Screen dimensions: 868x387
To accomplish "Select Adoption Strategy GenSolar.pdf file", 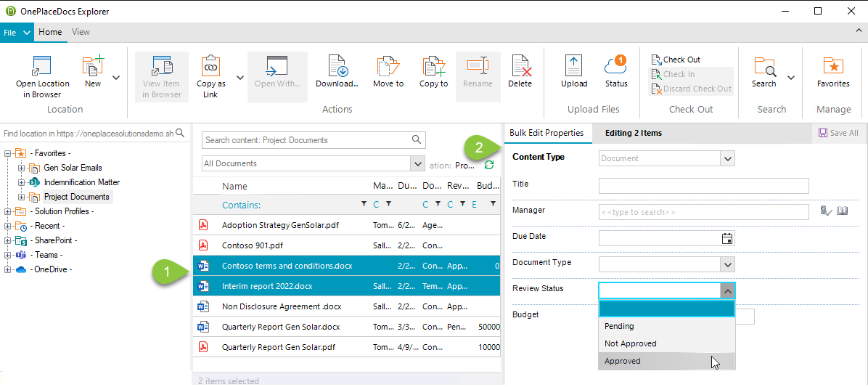I will point(280,225).
